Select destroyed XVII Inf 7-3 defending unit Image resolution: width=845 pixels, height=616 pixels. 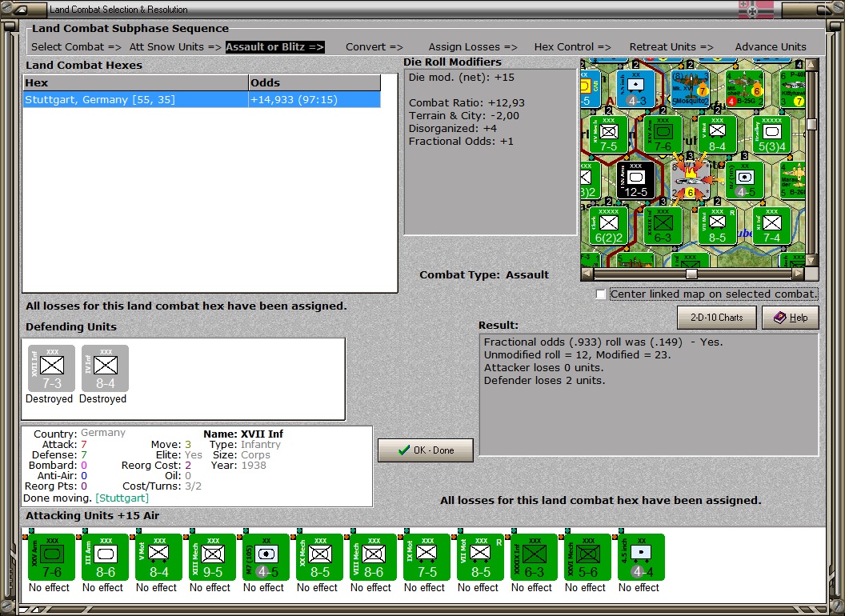click(52, 369)
